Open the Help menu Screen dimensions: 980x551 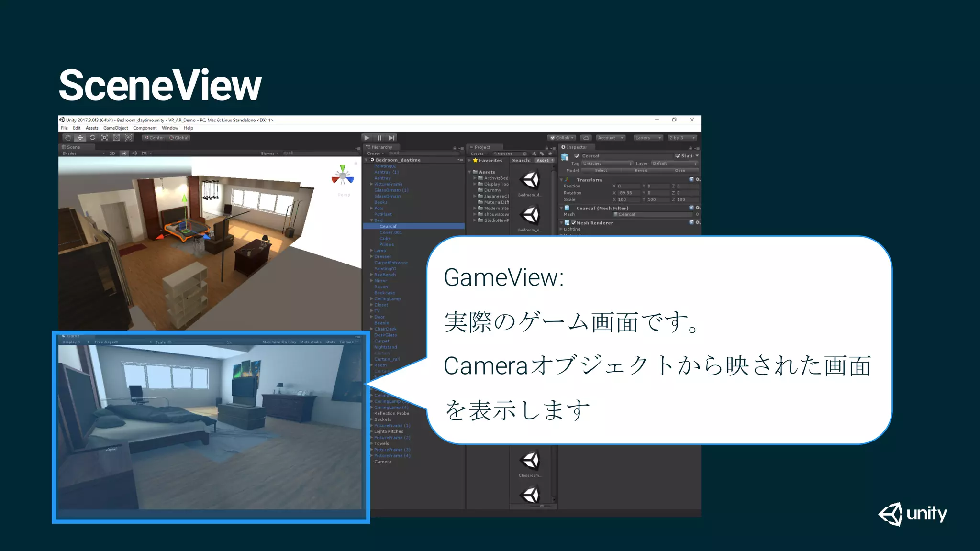[x=189, y=128]
